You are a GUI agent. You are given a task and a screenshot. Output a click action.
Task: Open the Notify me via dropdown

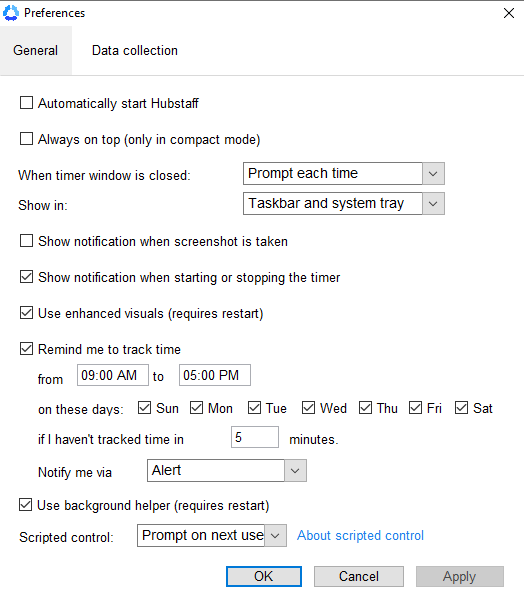point(227,470)
